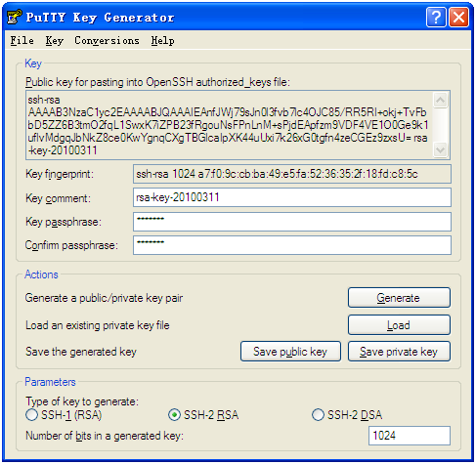Close the PuTTY Key Generator window
Image resolution: width=476 pixels, height=464 pixels.
pyautogui.click(x=458, y=17)
